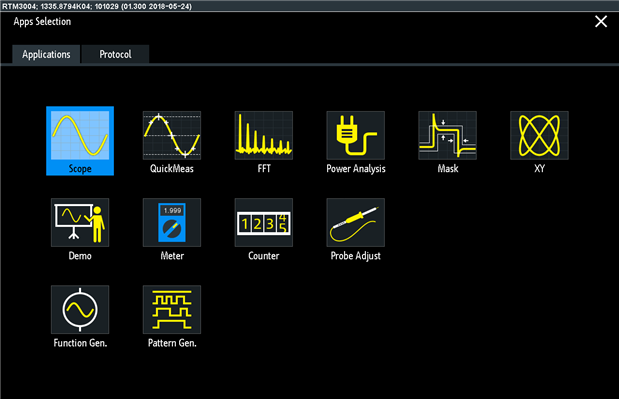Launch the QuickMeas app
The image size is (619, 399).
pyautogui.click(x=172, y=142)
